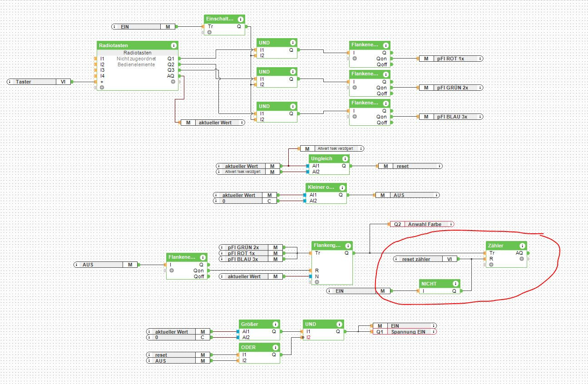The height and width of the screenshot is (384, 588).
Task: Select the EIN memory flag feeding Einschalt block
Action: [x=143, y=27]
